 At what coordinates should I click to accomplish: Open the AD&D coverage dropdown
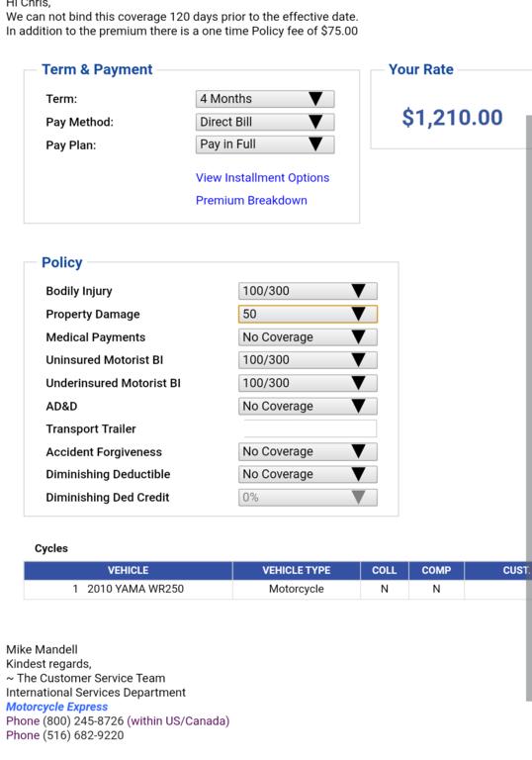[x=308, y=406]
